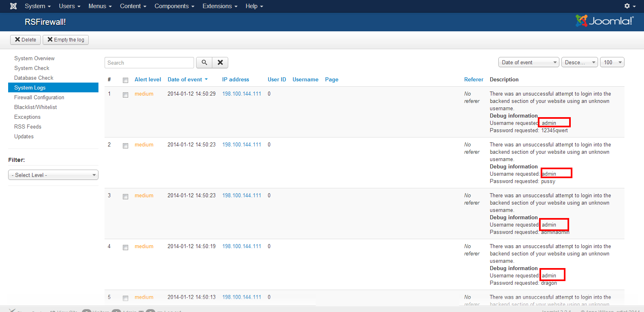The height and width of the screenshot is (312, 644).
Task: Check the checkbox for log row 4
Action: (x=125, y=247)
